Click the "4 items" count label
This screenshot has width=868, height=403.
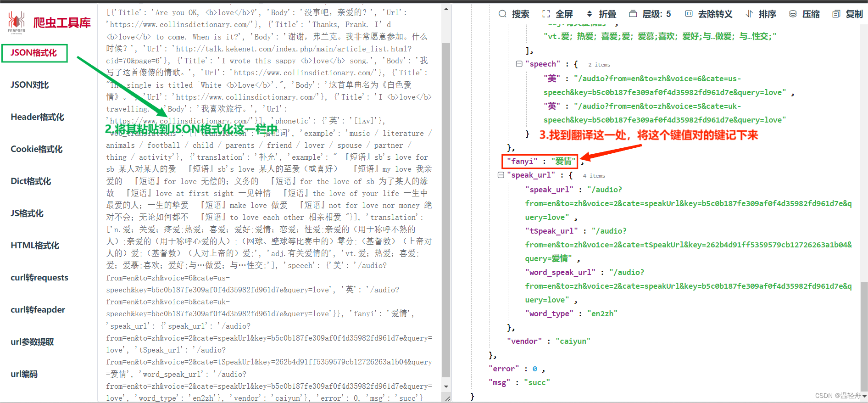coord(594,176)
